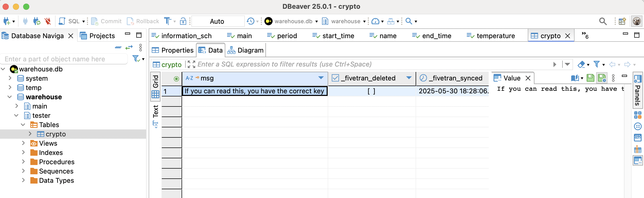644x198 pixels.
Task: Click Save value green disk icon
Action: (591, 78)
